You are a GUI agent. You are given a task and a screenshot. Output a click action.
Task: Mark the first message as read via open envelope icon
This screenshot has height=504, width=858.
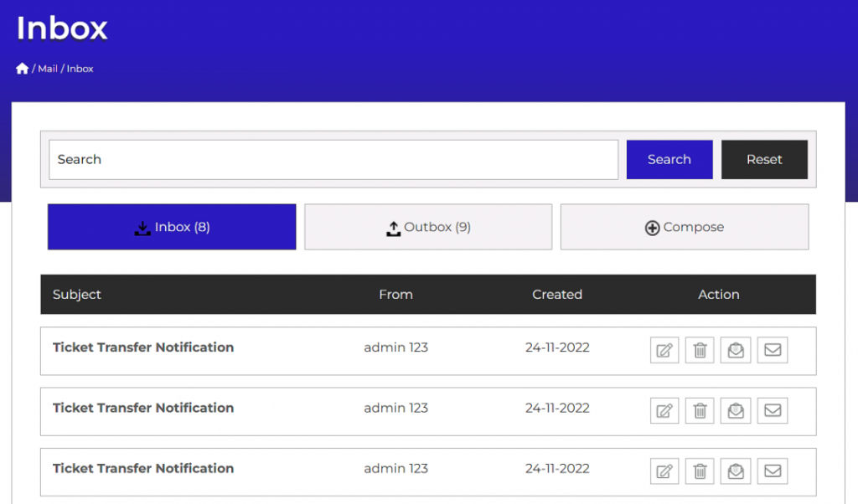(736, 350)
